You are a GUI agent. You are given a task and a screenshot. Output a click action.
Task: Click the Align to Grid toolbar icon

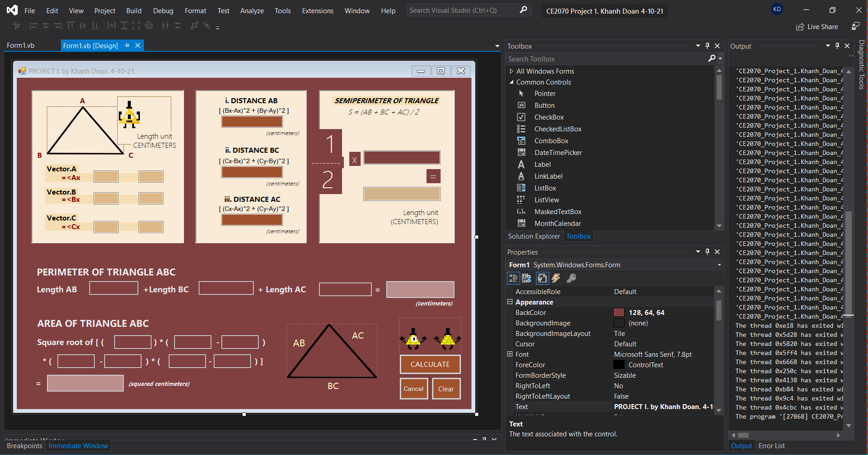(x=17, y=26)
